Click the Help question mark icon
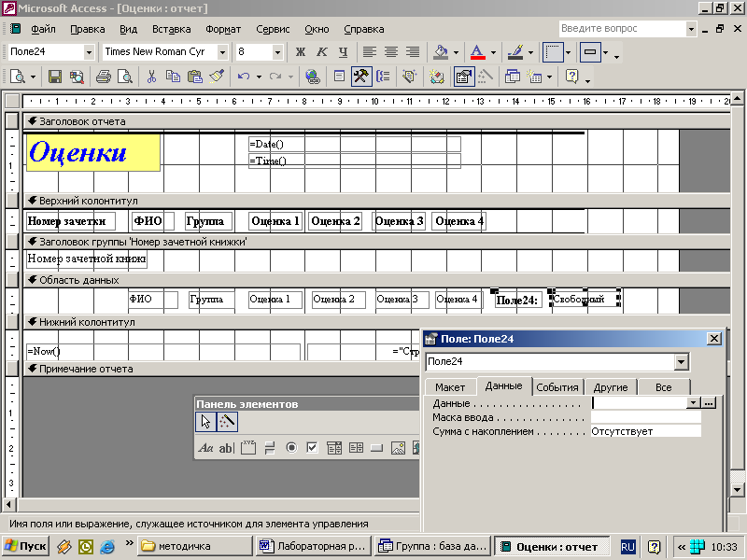The height and width of the screenshot is (560, 747). point(571,77)
